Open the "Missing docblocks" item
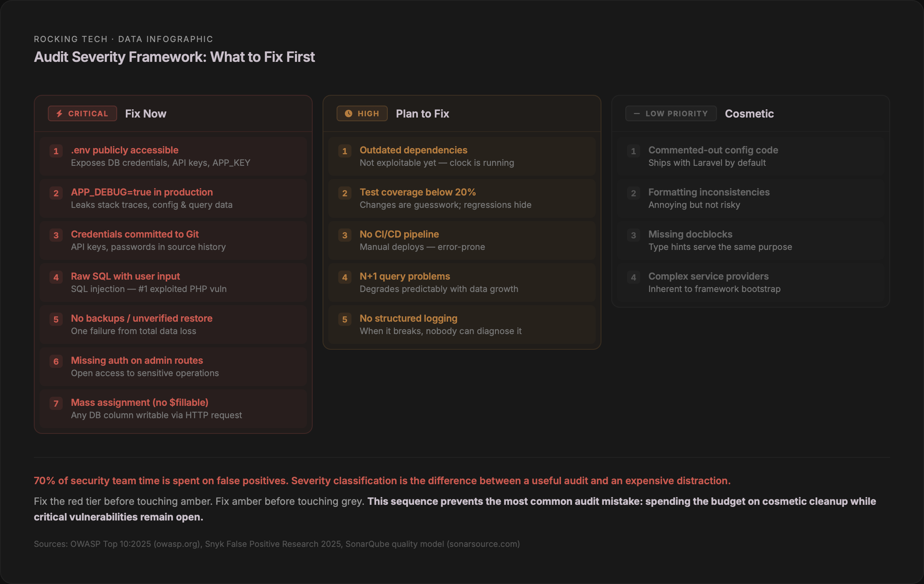This screenshot has height=584, width=924. point(690,234)
